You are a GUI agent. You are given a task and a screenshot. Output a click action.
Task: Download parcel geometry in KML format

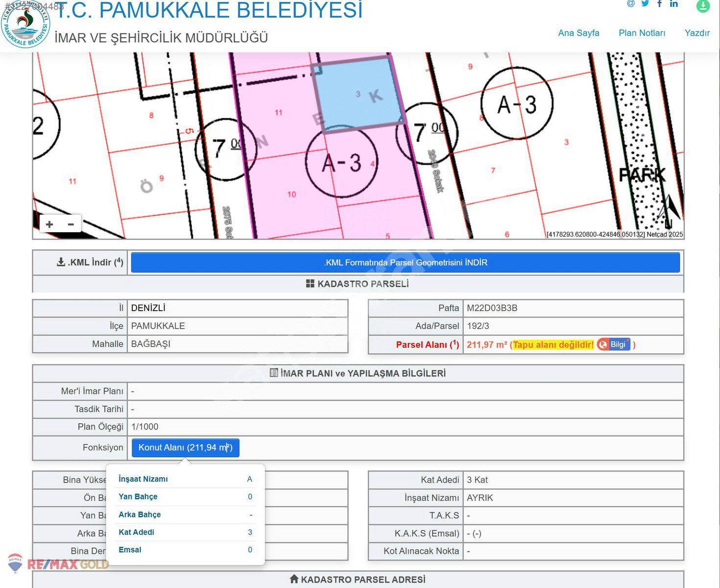click(x=405, y=263)
